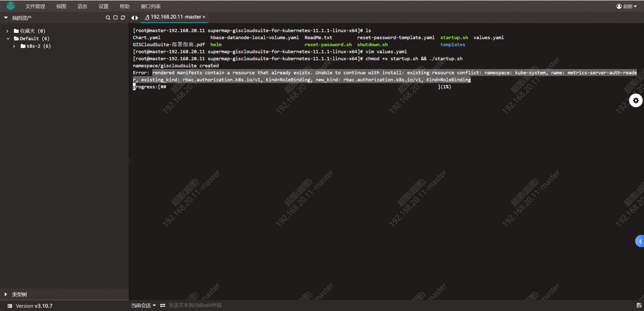
Task: Click the Version v3.10.7 label
Action: 34,306
